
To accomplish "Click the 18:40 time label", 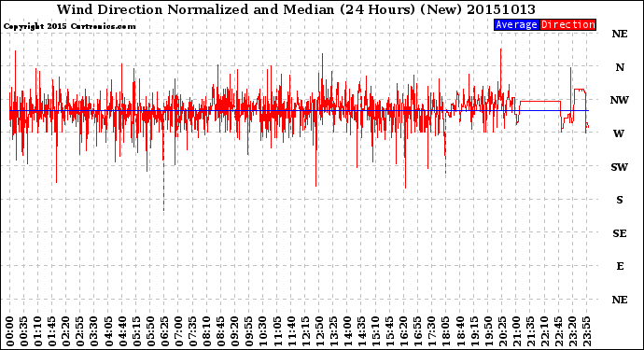I will coord(460,331).
